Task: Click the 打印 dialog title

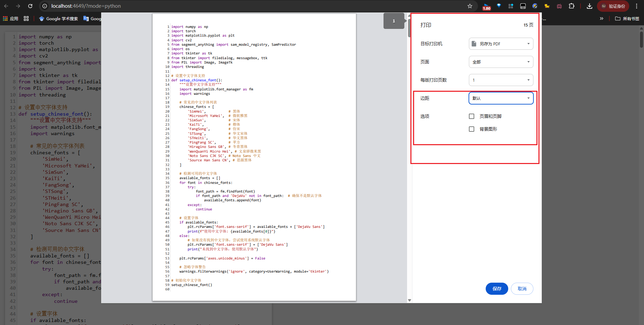Action: [x=426, y=25]
